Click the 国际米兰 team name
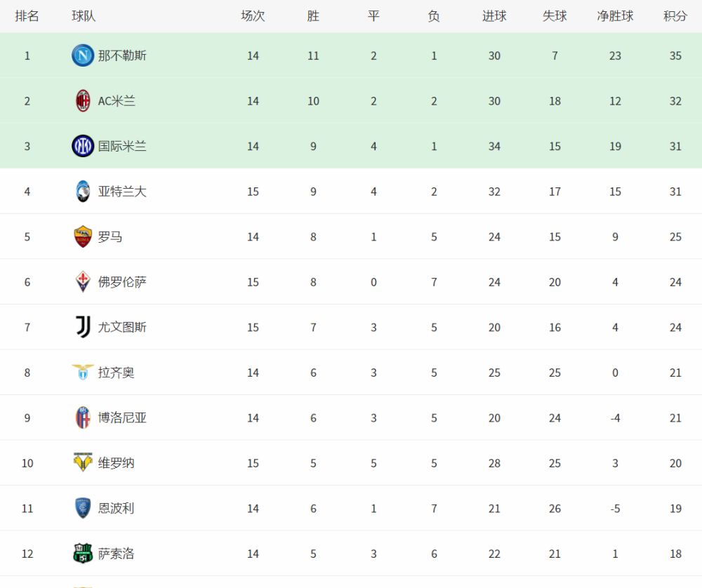 122,146
